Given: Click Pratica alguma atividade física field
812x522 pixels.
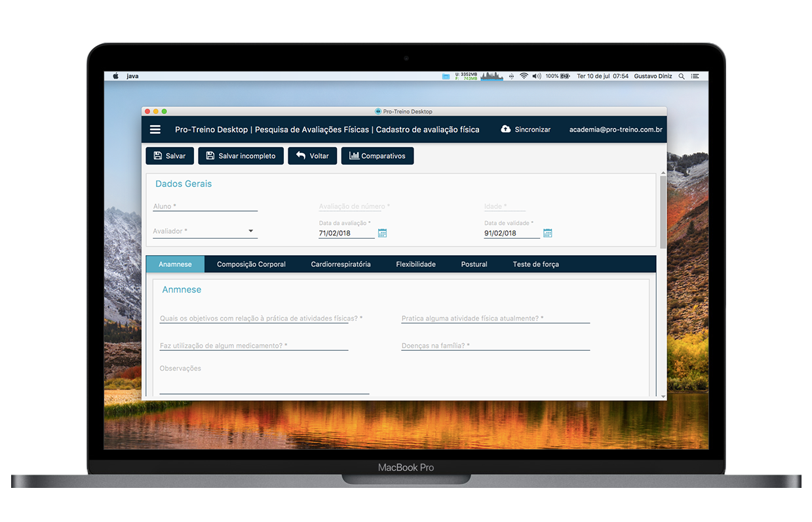Looking at the screenshot, I should pos(495,318).
